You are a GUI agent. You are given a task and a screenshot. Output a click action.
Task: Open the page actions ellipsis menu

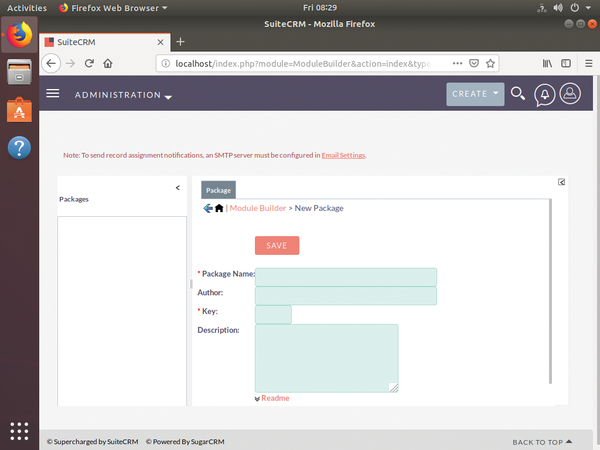(457, 64)
